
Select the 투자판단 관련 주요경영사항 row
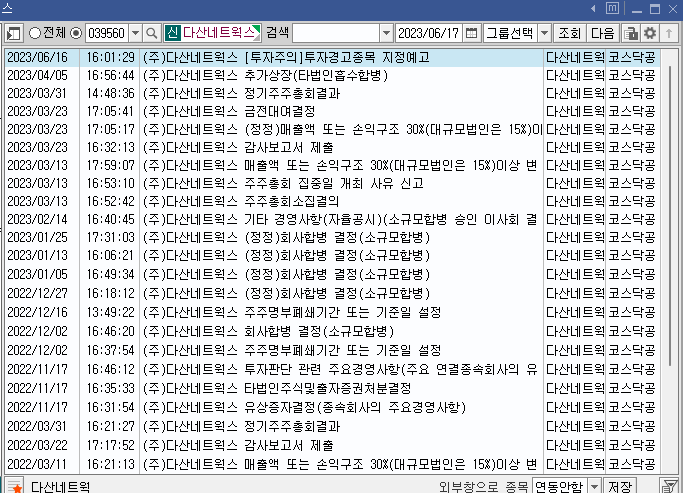[332, 369]
